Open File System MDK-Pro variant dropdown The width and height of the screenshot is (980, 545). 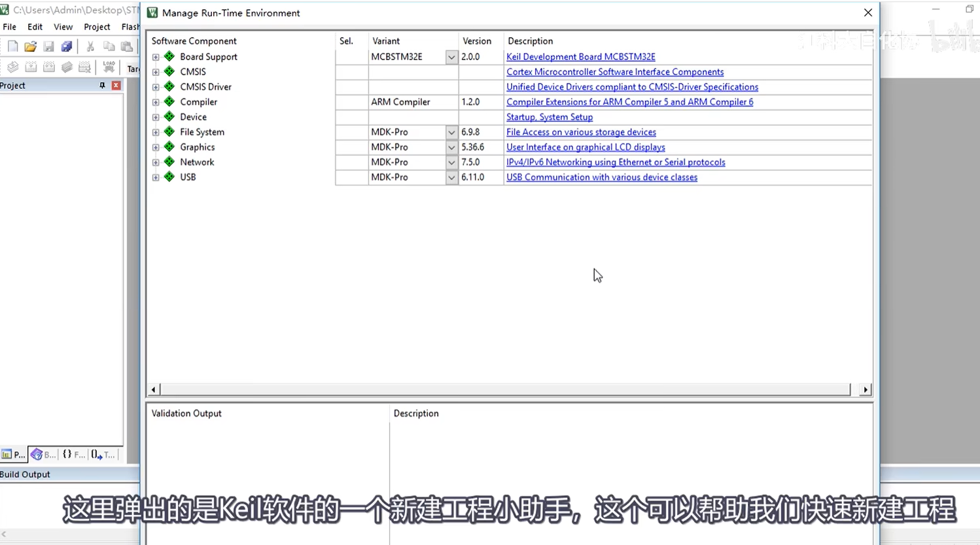[x=451, y=132]
